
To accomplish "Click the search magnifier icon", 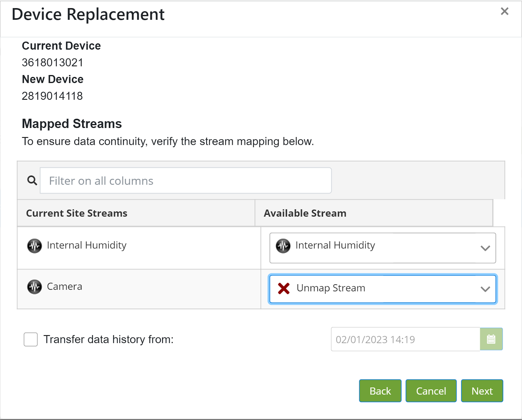I will tap(32, 180).
